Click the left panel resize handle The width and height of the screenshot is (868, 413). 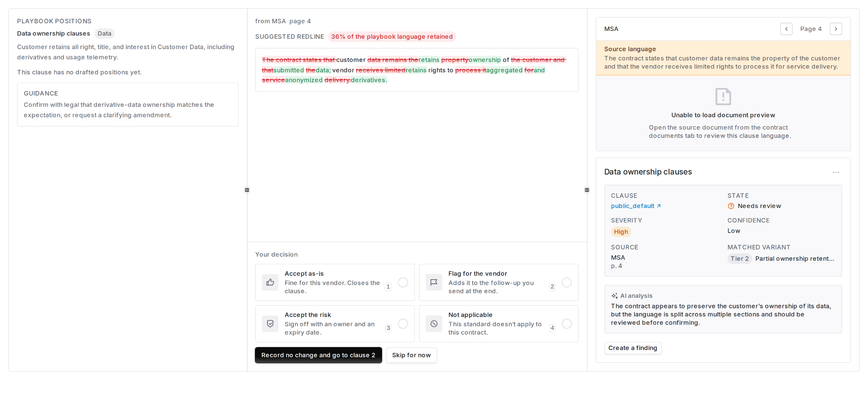click(247, 190)
